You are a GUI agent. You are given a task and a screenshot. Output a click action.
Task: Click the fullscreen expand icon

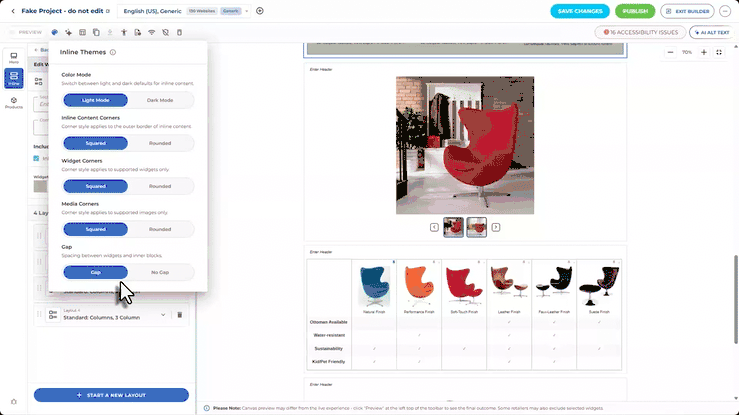tap(719, 52)
